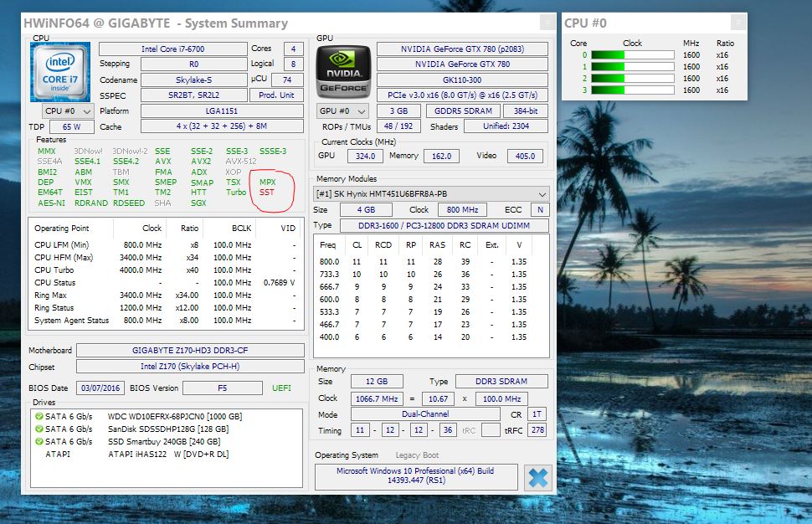The width and height of the screenshot is (812, 524).
Task: Click the Unified: 2304 shaders field
Action: [506, 126]
